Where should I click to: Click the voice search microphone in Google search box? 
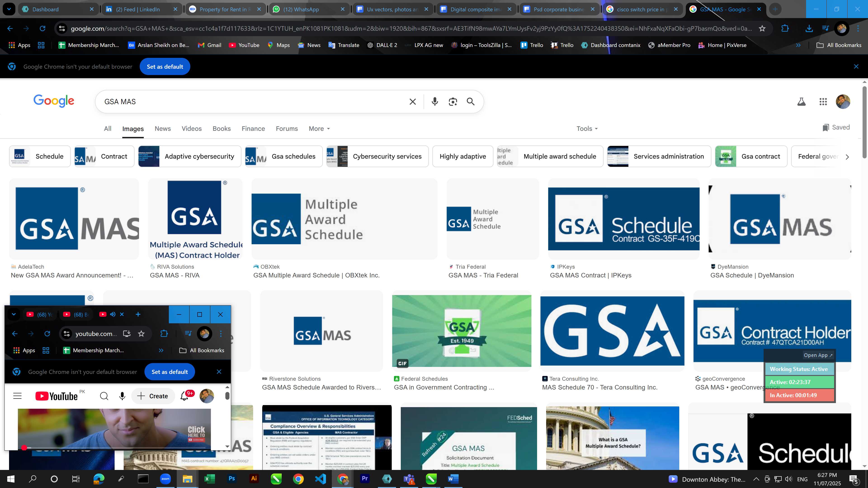point(435,101)
